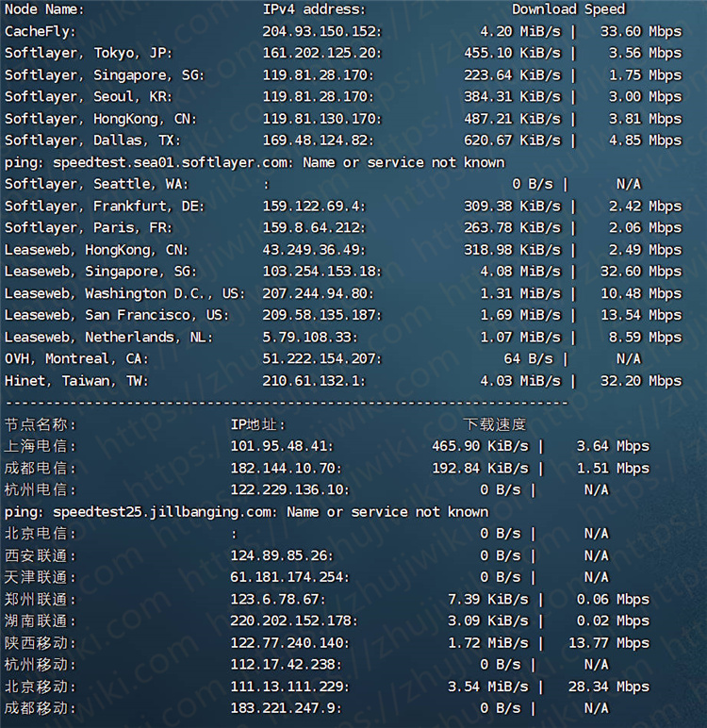Select IP address 5.79.108.33
The width and height of the screenshot is (707, 728).
[x=310, y=337]
